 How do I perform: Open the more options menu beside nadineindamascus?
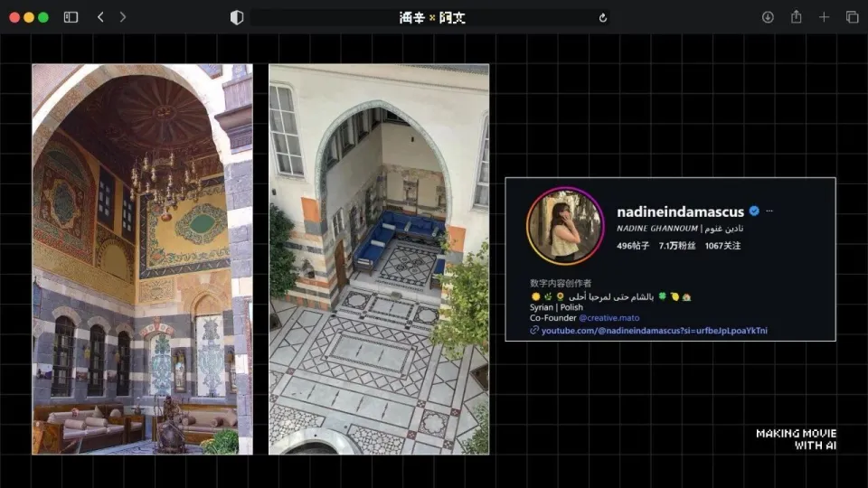point(769,211)
